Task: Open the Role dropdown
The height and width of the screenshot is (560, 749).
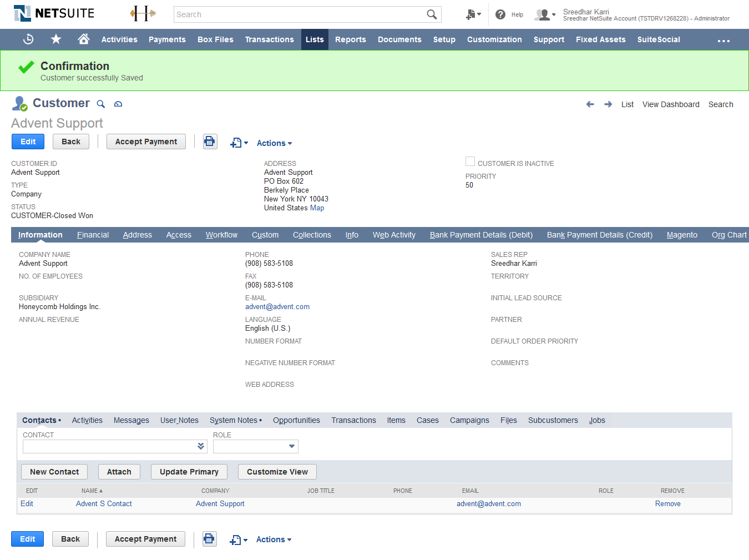Action: coord(256,446)
